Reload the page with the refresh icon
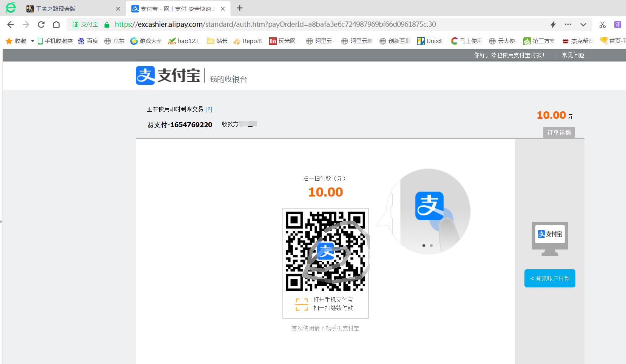 click(41, 25)
